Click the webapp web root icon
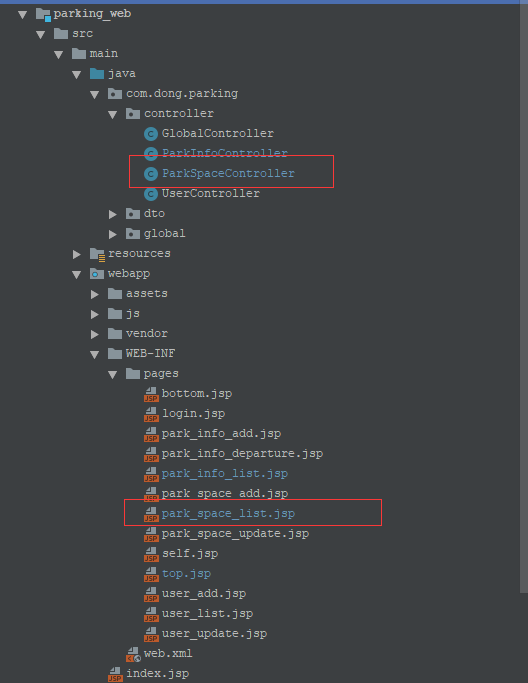 tap(97, 274)
